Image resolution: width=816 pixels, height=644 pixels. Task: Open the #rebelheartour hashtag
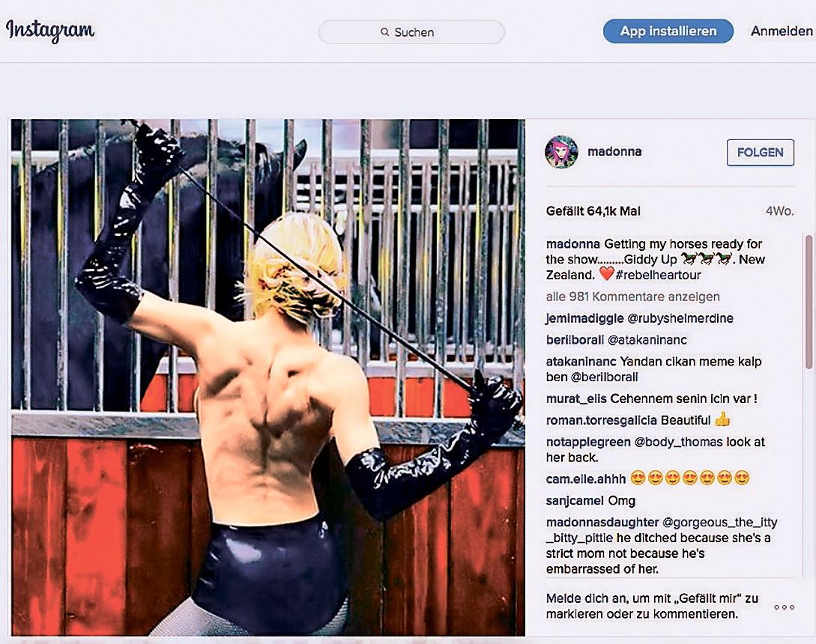(x=658, y=275)
